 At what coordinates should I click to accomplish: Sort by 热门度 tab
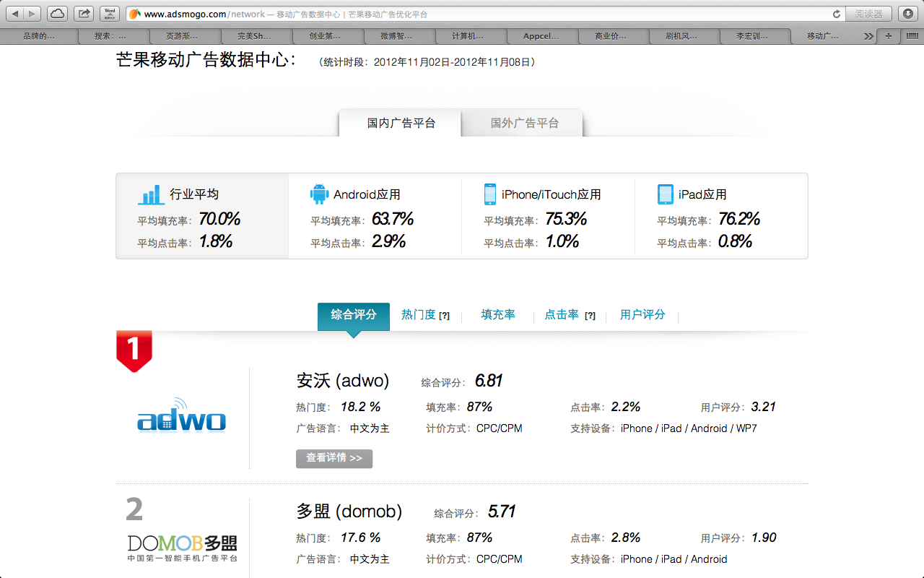pos(419,315)
